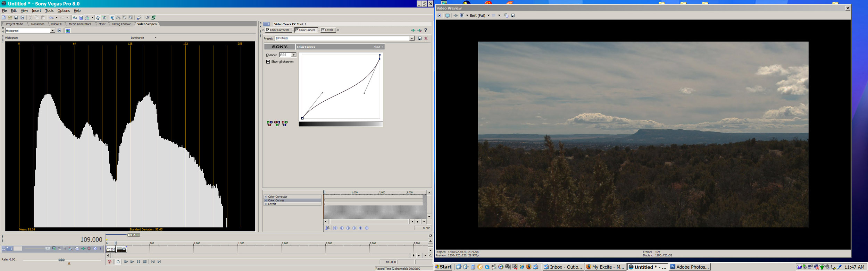Screen dimensions: 868x271
Task: Open Undo history dropdown arrow
Action: pos(57,17)
